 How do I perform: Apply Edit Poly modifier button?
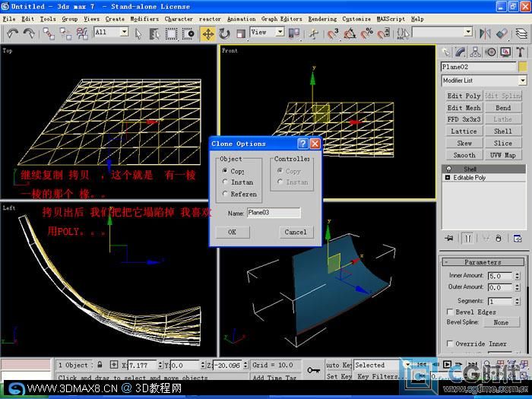point(464,96)
